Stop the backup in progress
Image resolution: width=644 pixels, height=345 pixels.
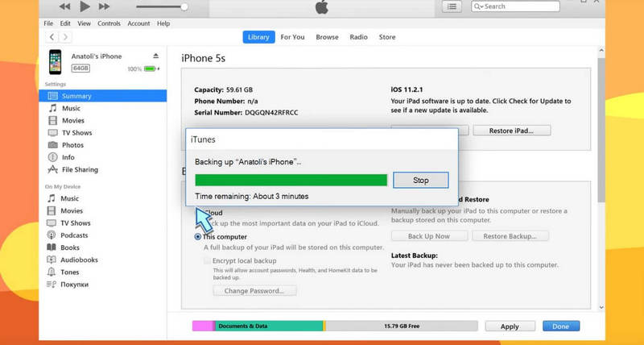pyautogui.click(x=420, y=180)
